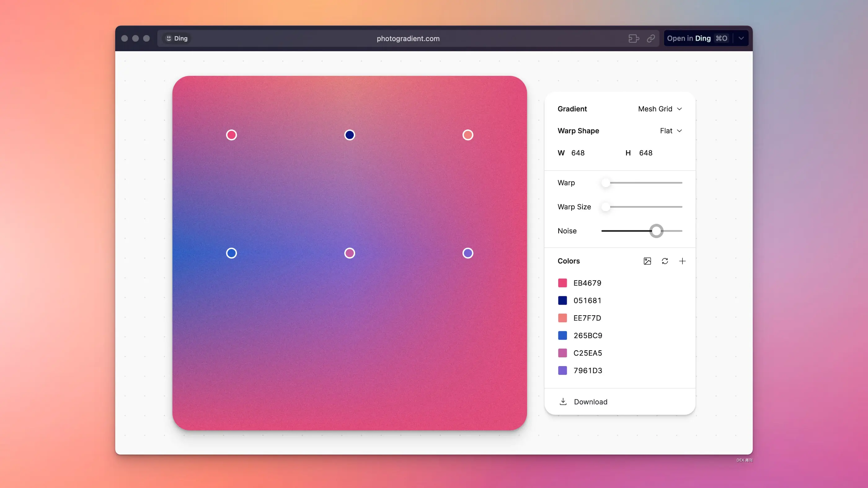This screenshot has width=868, height=488.
Task: Click the image import icon in Colors panel
Action: coord(647,261)
